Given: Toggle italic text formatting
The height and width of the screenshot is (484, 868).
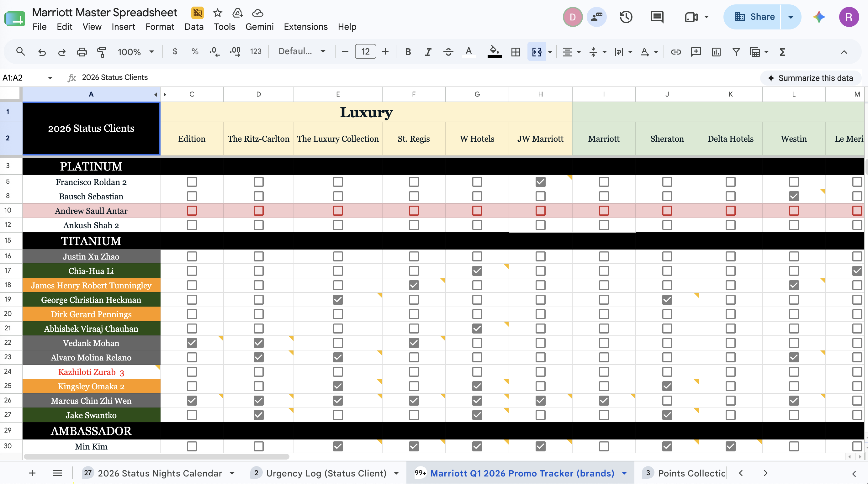Looking at the screenshot, I should tap(428, 52).
